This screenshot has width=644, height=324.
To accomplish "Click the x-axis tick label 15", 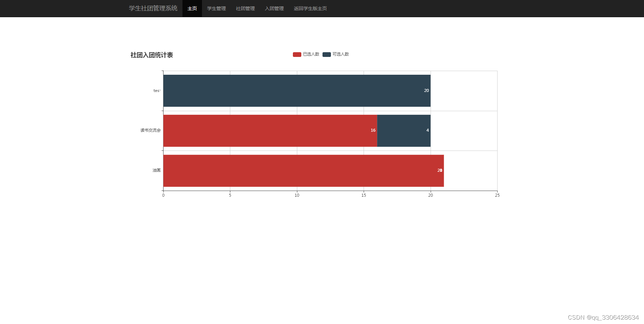I will pyautogui.click(x=364, y=195).
